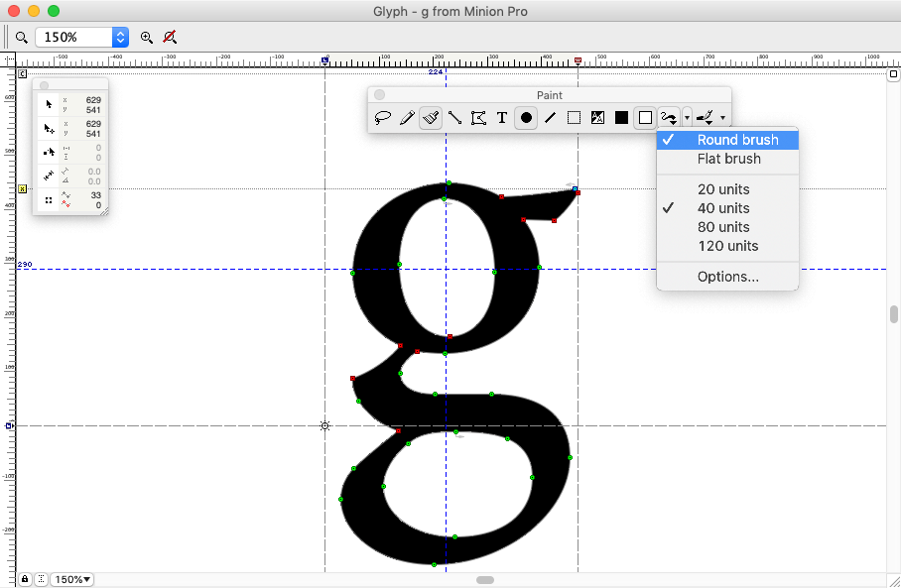The height and width of the screenshot is (588, 901).
Task: Select the paint Brush tool
Action: pos(431,118)
